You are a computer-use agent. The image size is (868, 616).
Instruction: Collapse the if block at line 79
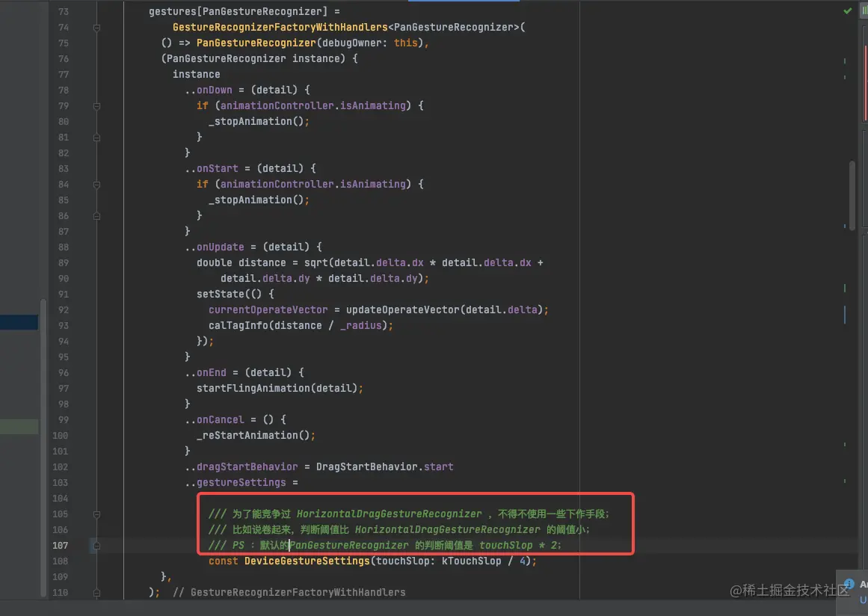tap(96, 105)
